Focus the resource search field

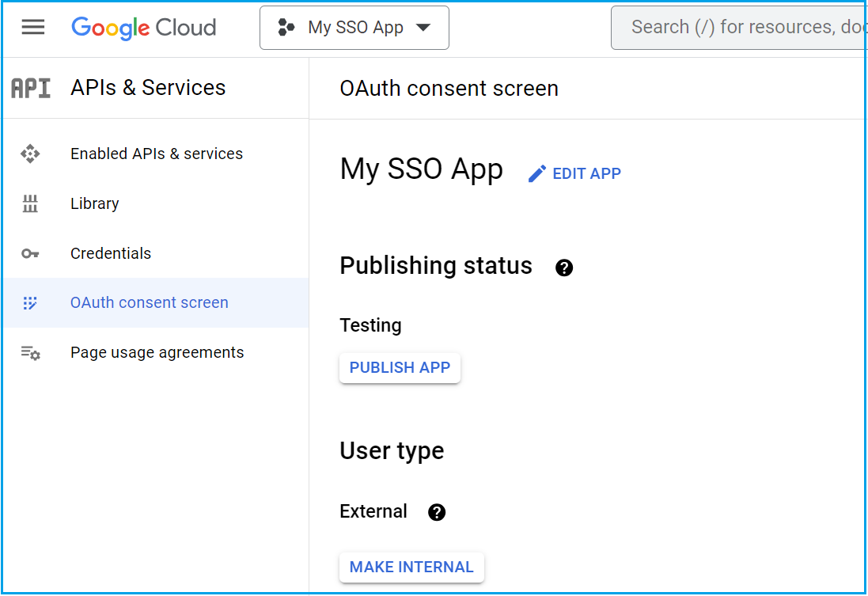739,28
